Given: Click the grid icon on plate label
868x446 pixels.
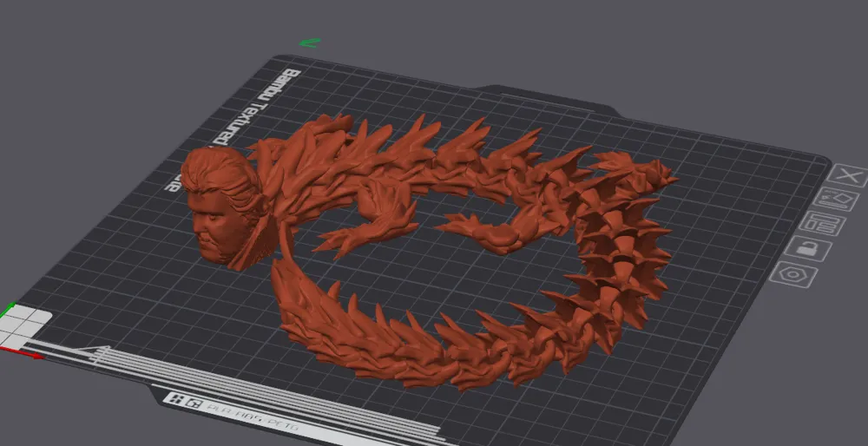Looking at the screenshot, I should tap(176, 398).
